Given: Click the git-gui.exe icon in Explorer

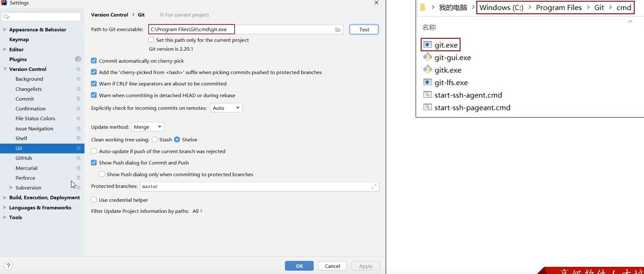Looking at the screenshot, I should pos(428,57).
